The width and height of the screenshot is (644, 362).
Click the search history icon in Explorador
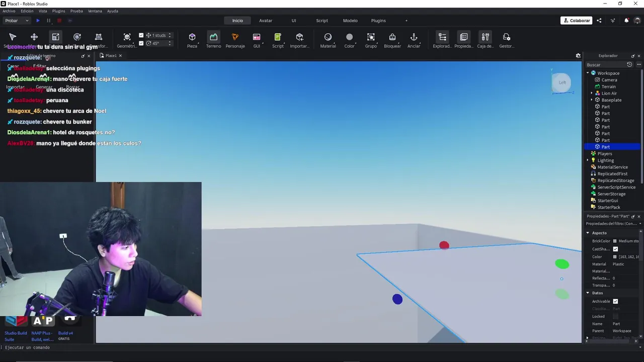click(629, 65)
